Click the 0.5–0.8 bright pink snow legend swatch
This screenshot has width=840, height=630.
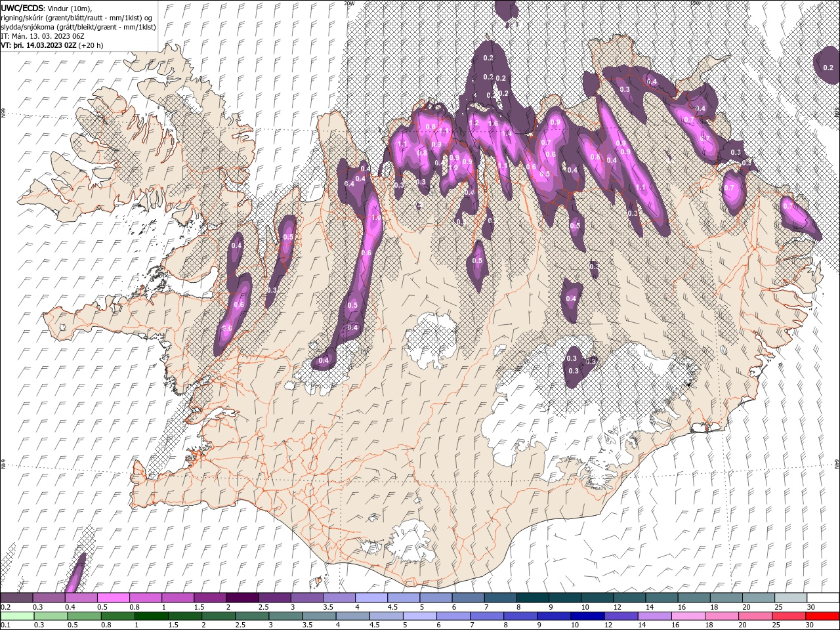click(x=114, y=598)
